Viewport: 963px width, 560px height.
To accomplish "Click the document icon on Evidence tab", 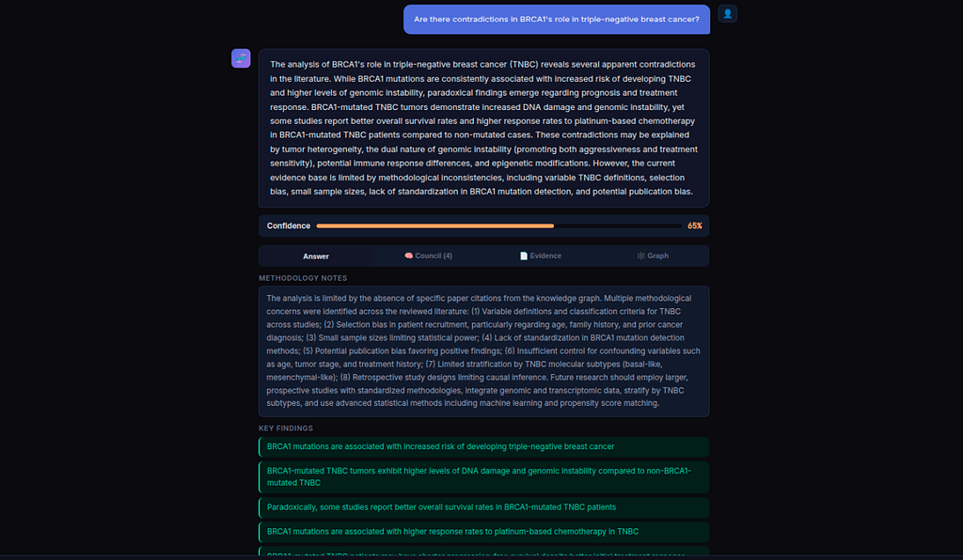I will [x=524, y=256].
